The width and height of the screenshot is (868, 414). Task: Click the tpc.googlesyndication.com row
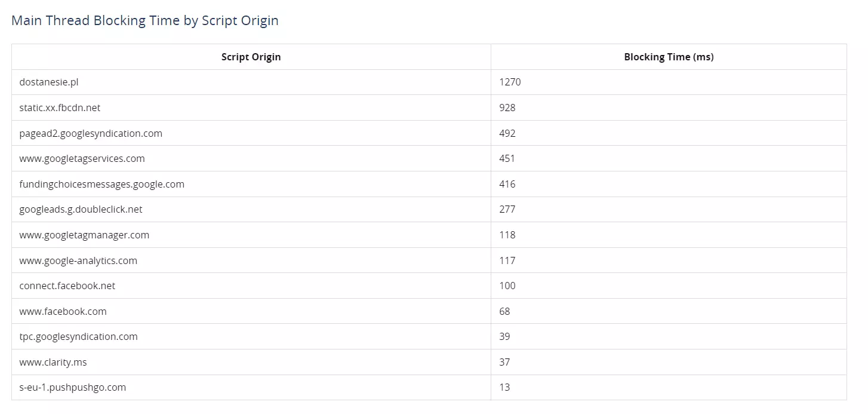(x=429, y=336)
